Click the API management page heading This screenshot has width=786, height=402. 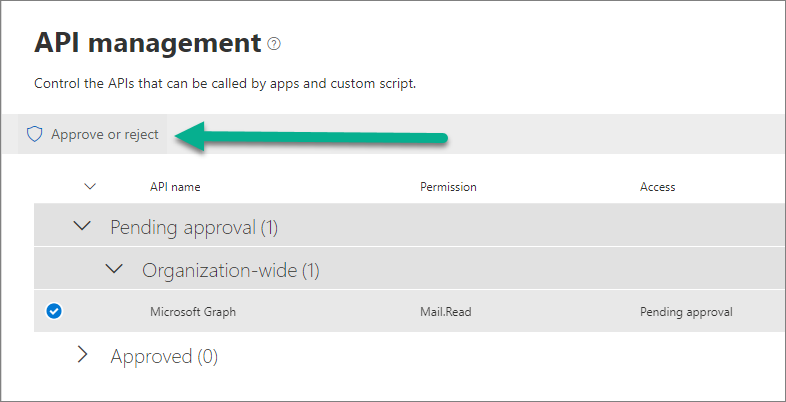[x=147, y=43]
